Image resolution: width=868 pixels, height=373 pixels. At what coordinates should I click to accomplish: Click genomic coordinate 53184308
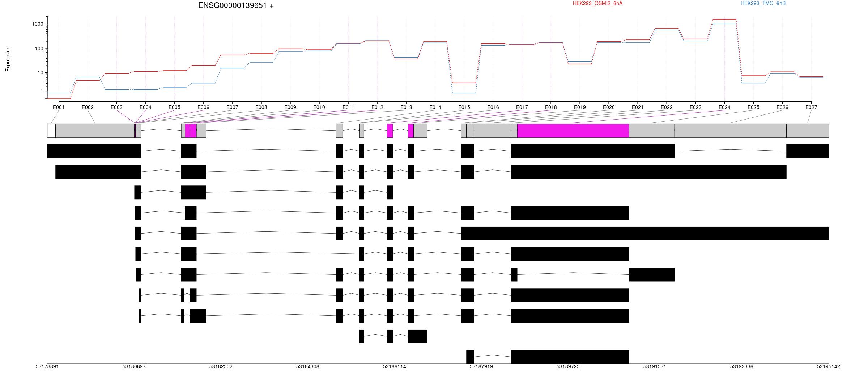click(308, 366)
